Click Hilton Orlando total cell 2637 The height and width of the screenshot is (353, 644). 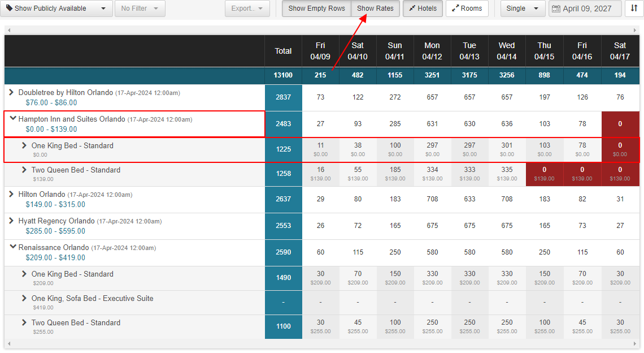[x=284, y=199]
